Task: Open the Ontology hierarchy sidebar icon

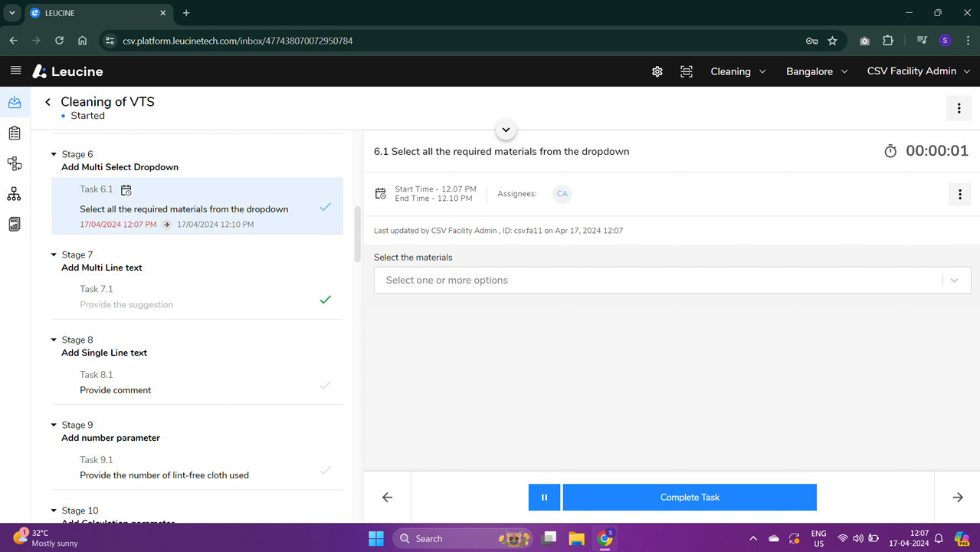Action: tap(15, 194)
